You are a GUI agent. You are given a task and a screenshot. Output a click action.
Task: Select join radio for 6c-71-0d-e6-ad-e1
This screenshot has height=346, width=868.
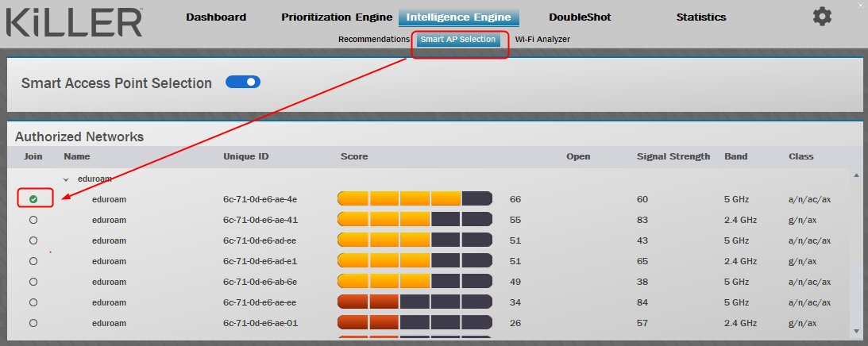click(33, 261)
